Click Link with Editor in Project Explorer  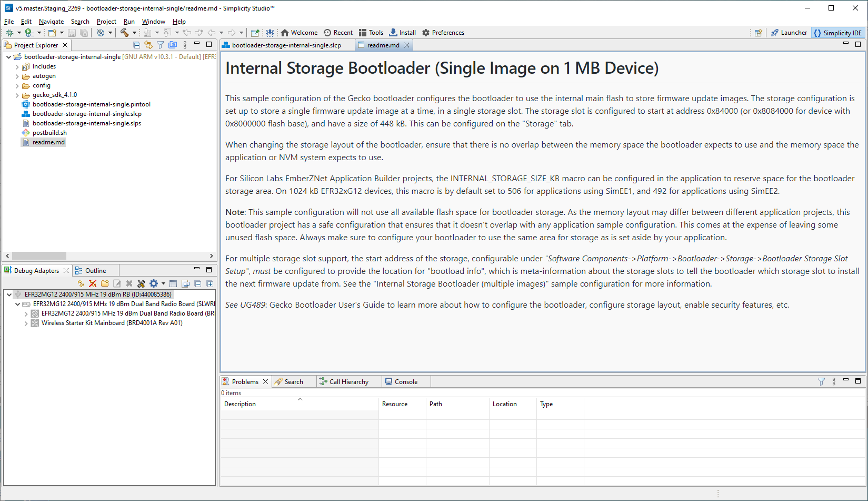click(148, 45)
